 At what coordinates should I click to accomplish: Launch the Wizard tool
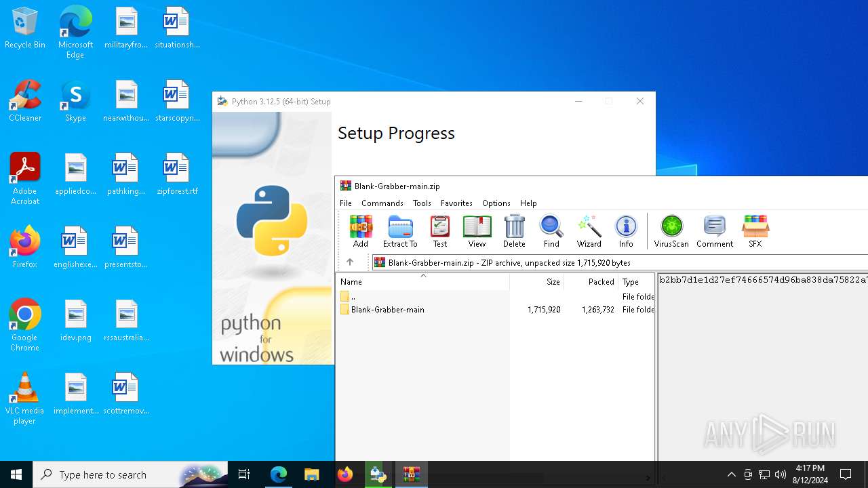(589, 232)
